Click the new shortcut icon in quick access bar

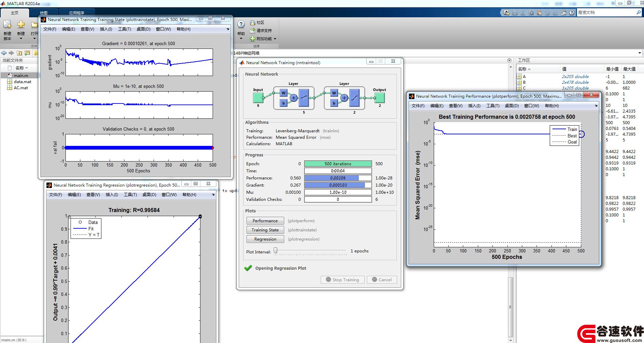506,13
